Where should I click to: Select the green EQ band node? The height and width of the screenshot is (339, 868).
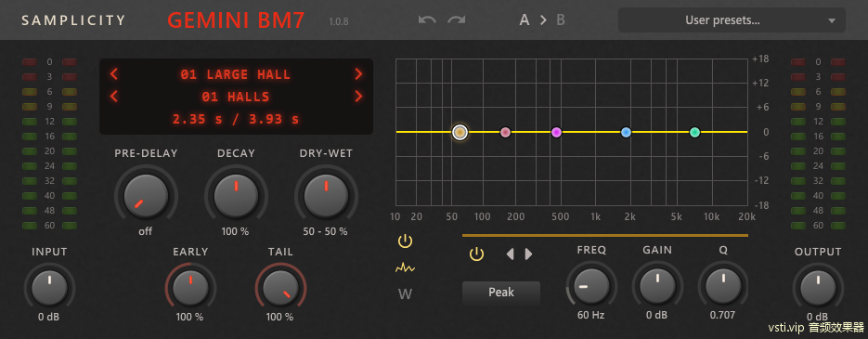click(x=695, y=133)
